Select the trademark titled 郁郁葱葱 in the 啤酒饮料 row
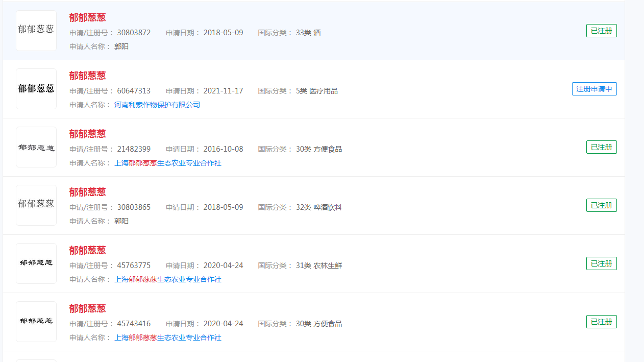The width and height of the screenshot is (644, 362). [87, 191]
